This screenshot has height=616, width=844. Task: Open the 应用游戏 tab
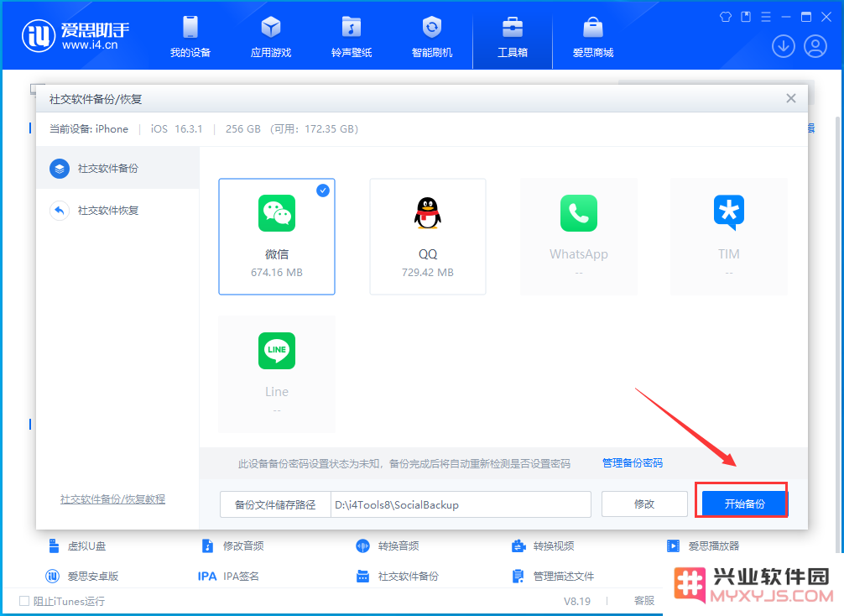(271, 37)
